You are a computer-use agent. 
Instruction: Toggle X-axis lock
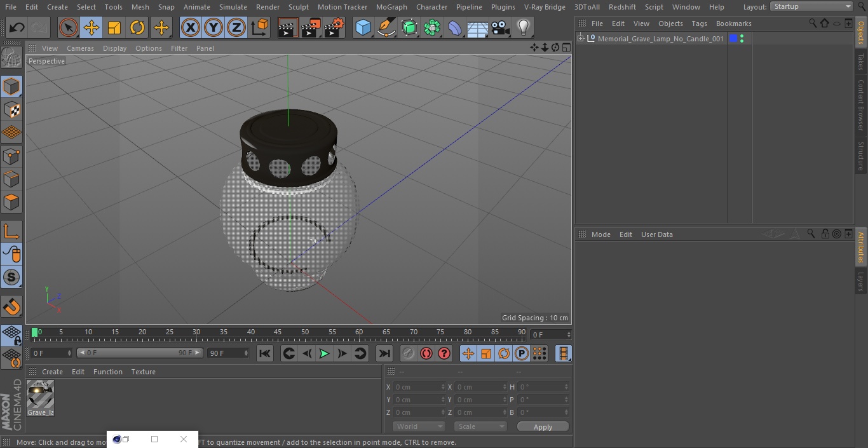[x=191, y=28]
